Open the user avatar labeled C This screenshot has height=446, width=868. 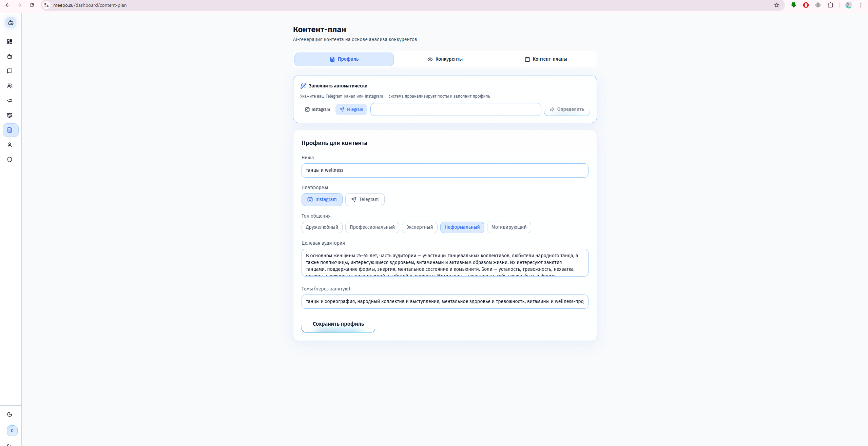coord(12,430)
